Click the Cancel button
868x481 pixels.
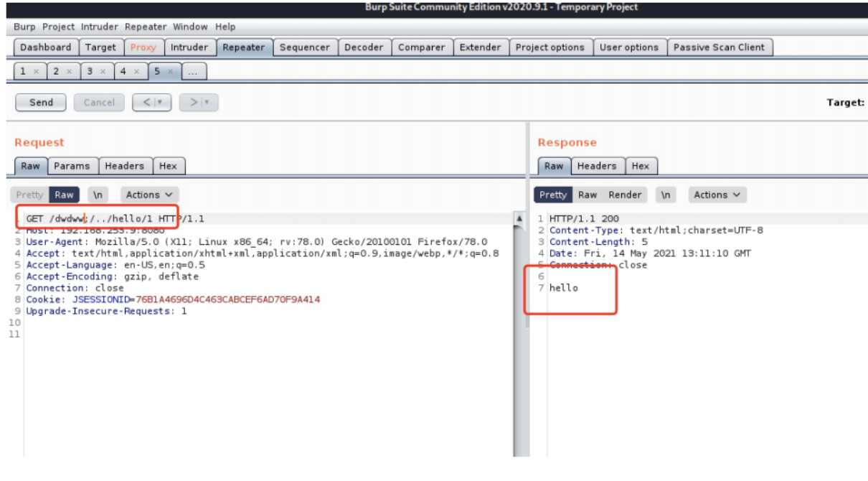click(x=99, y=103)
